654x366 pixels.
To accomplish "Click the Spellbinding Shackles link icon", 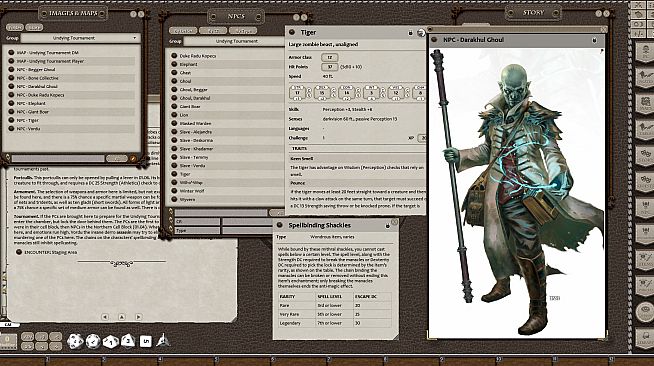I will (279, 225).
